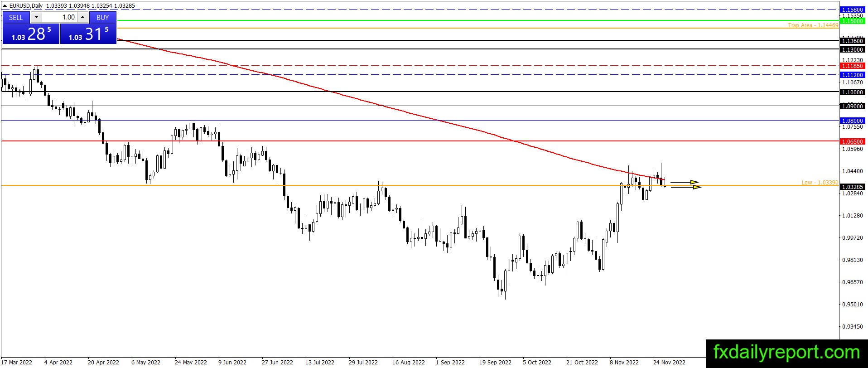
Task: Click the 29 Jul 2022 date label
Action: click(363, 363)
